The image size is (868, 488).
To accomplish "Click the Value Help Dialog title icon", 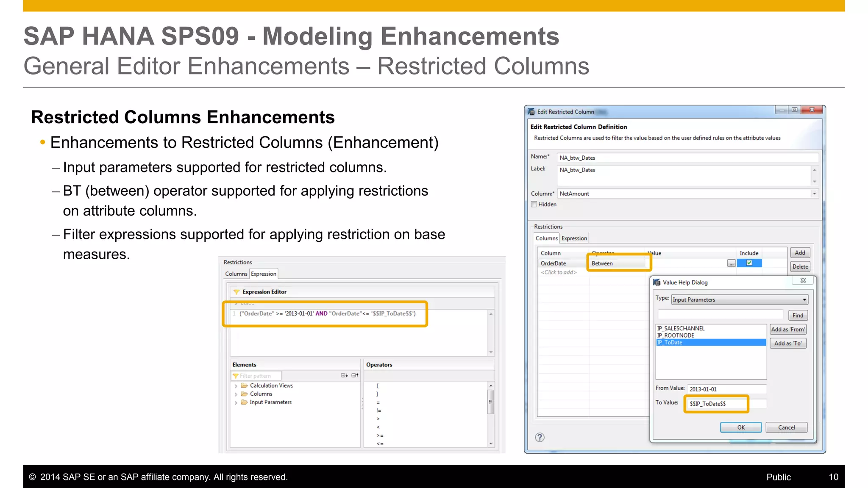I will click(657, 283).
